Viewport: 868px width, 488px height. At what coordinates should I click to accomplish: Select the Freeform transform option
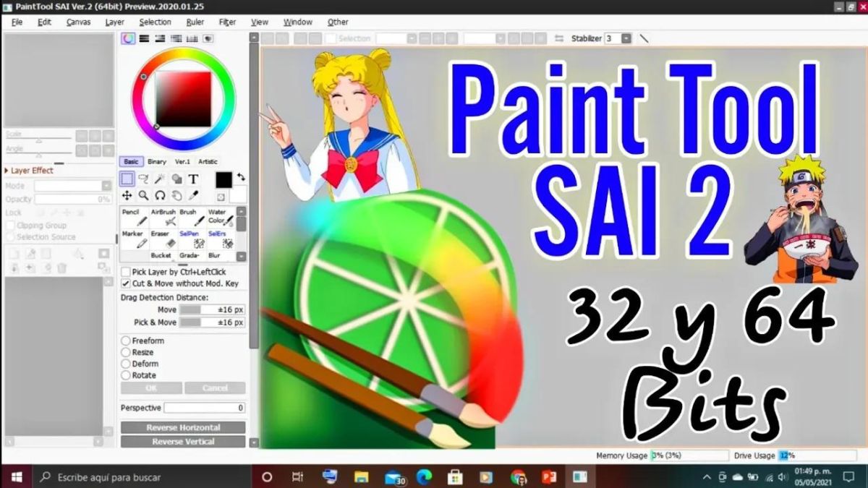click(126, 341)
